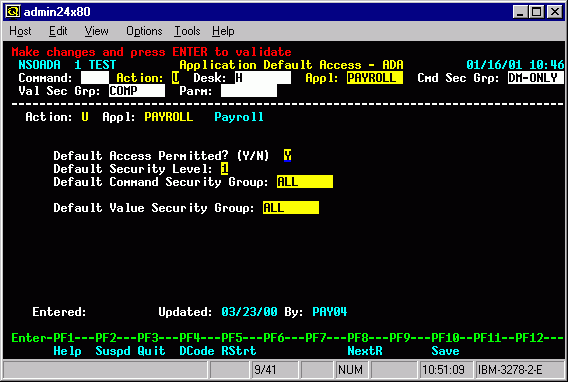Click the 'Default Access Permitted? (Y/N)' label
568x382 pixels.
[x=162, y=156]
